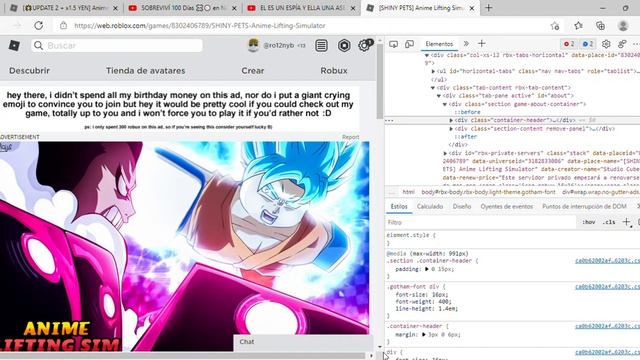This screenshot has width=640, height=360.
Task: Open stylesheet link beside .gotham-font div rule
Action: click(607, 287)
